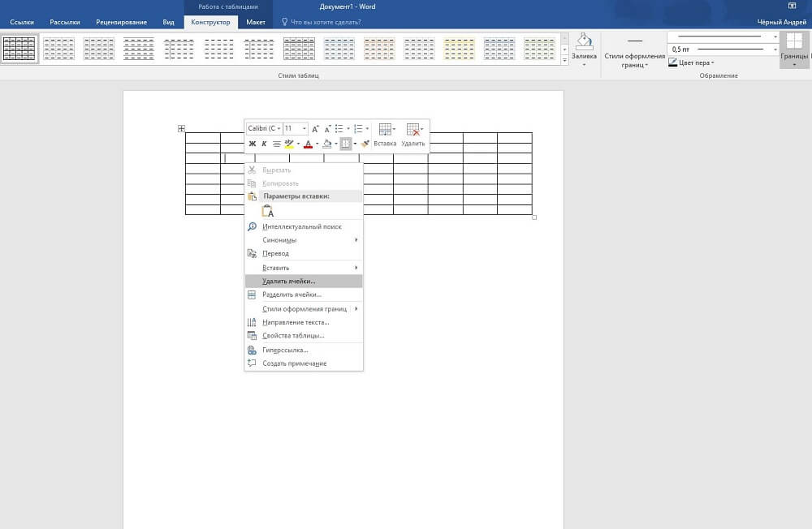Click the format painter brush icon
The image size is (812, 529).
tap(365, 144)
